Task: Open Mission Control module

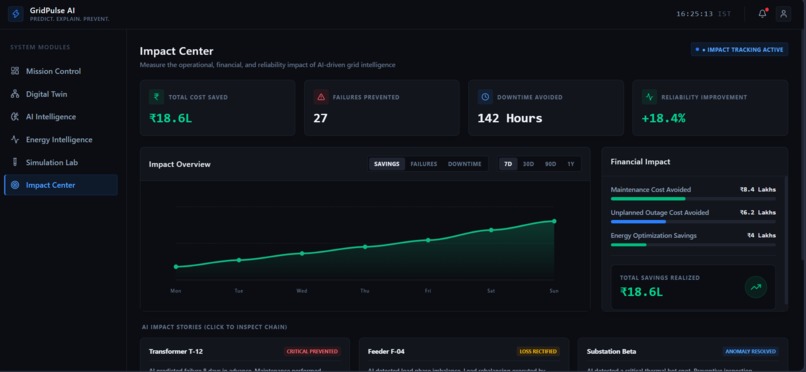Action: point(61,71)
